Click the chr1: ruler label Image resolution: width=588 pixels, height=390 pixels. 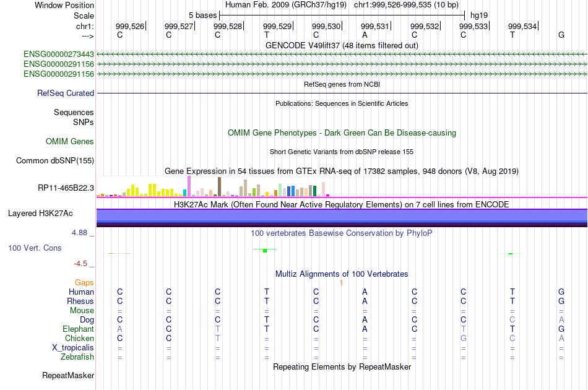tap(85, 26)
